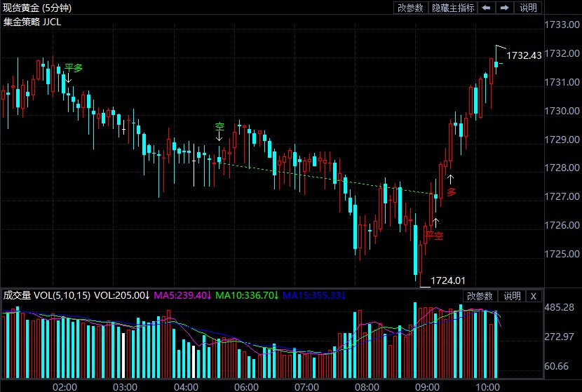Click the 60.66 volume axis label
Screen dimensions: 582x392
[x=556, y=366]
